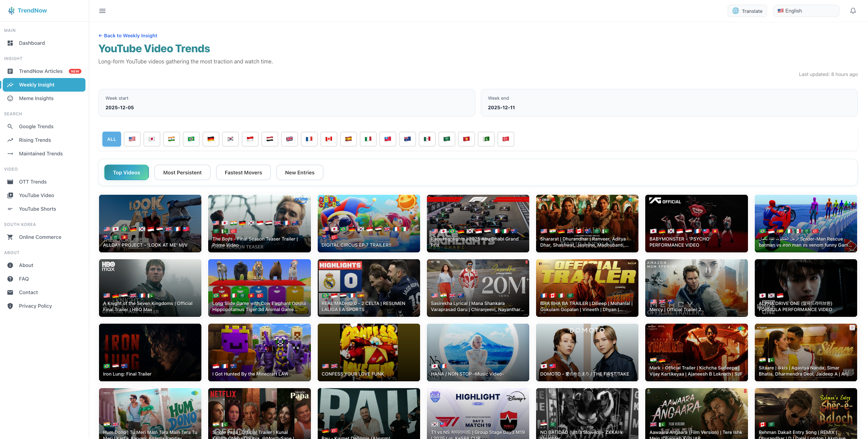This screenshot has width=868, height=439.
Task: Open Meme Insights from the sidebar
Action: coord(36,98)
